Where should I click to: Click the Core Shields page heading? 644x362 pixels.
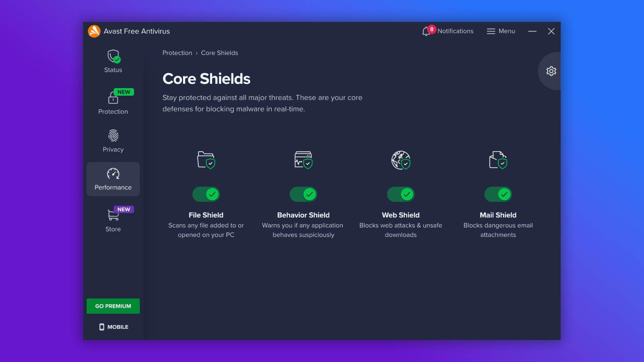[206, 79]
